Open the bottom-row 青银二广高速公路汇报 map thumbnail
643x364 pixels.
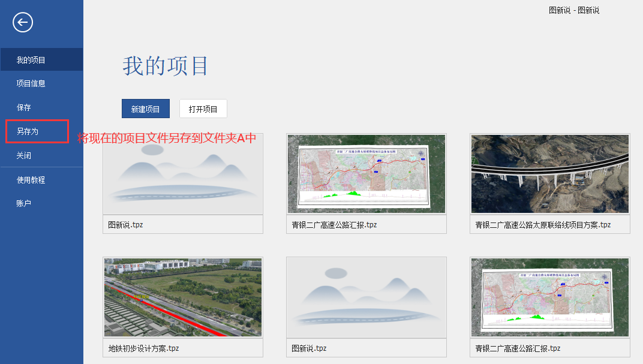tap(549, 297)
